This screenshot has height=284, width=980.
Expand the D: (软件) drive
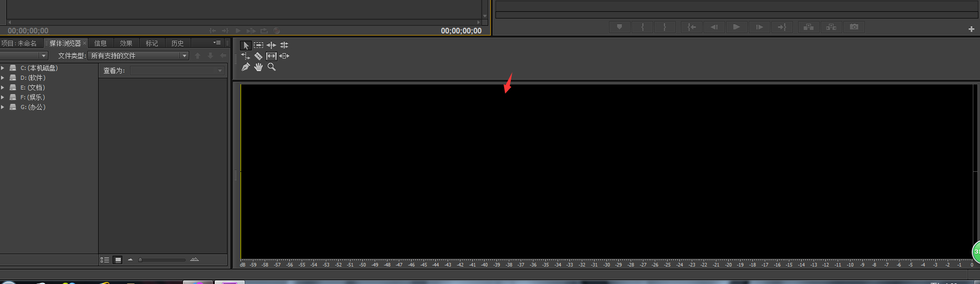click(3, 78)
